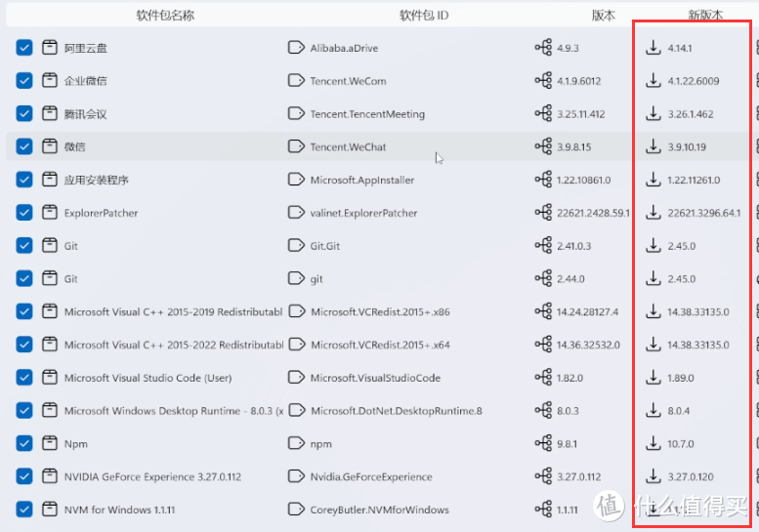Click version tree icon beside 14.24.28127.4
The width and height of the screenshot is (759, 532).
coord(543,311)
